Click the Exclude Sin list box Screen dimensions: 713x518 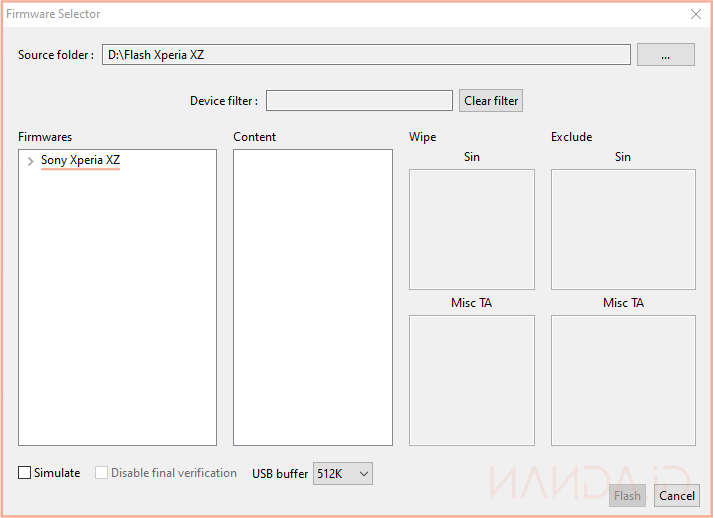click(622, 229)
